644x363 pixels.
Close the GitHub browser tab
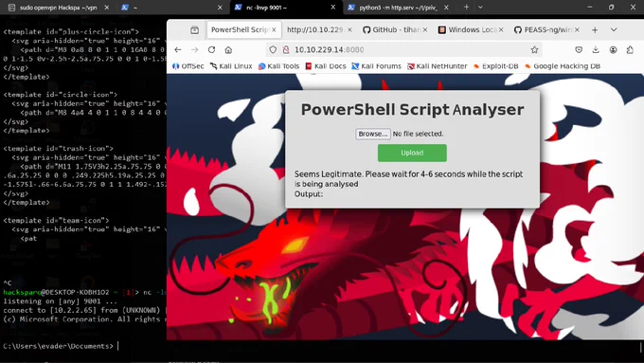425,29
